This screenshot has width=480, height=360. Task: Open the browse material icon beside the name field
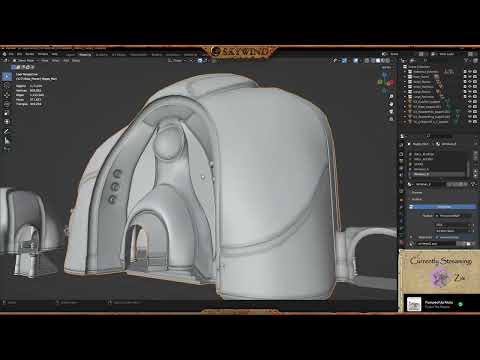(x=410, y=184)
